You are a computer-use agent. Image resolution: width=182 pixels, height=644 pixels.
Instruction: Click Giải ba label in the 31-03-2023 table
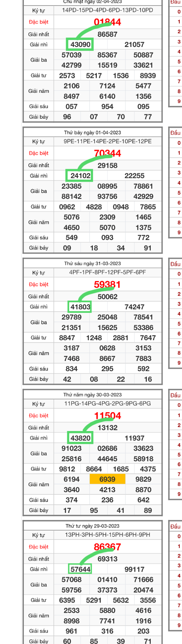(39, 322)
